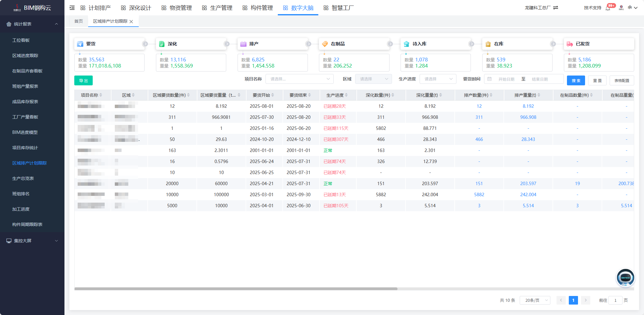Click the 结束日期 date field
The image size is (644, 315).
pyautogui.click(x=540, y=79)
